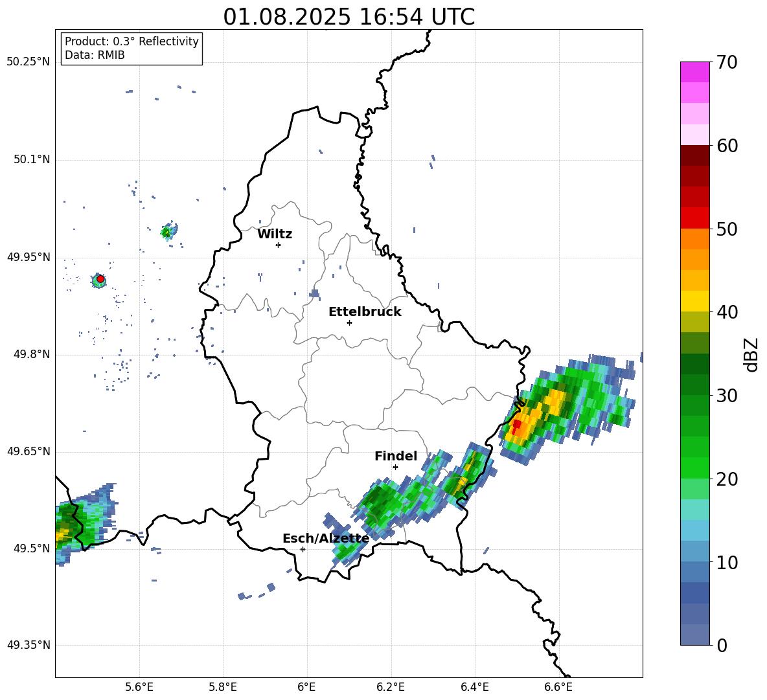
Task: Click the 5.6°E longitude label
Action: tap(139, 687)
